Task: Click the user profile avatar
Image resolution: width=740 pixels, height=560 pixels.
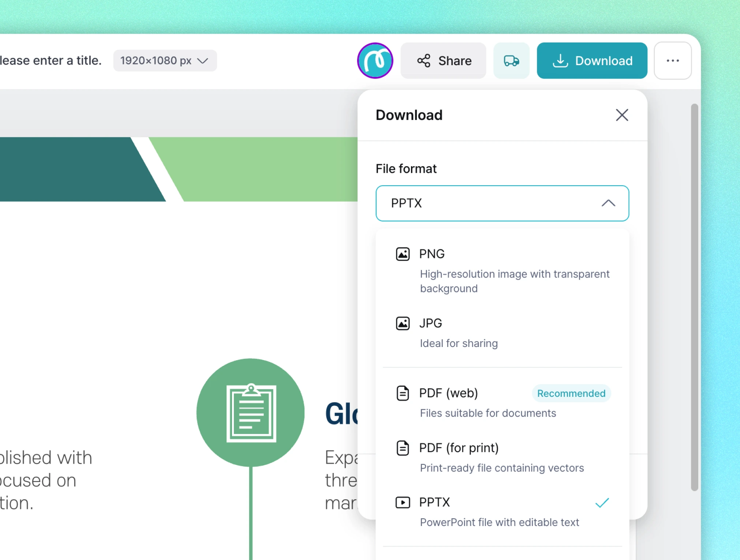Action: pyautogui.click(x=375, y=61)
